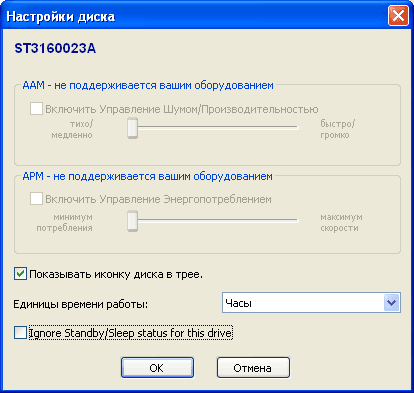
Task: Click the APM - не поддерживается group title
Action: click(x=147, y=176)
